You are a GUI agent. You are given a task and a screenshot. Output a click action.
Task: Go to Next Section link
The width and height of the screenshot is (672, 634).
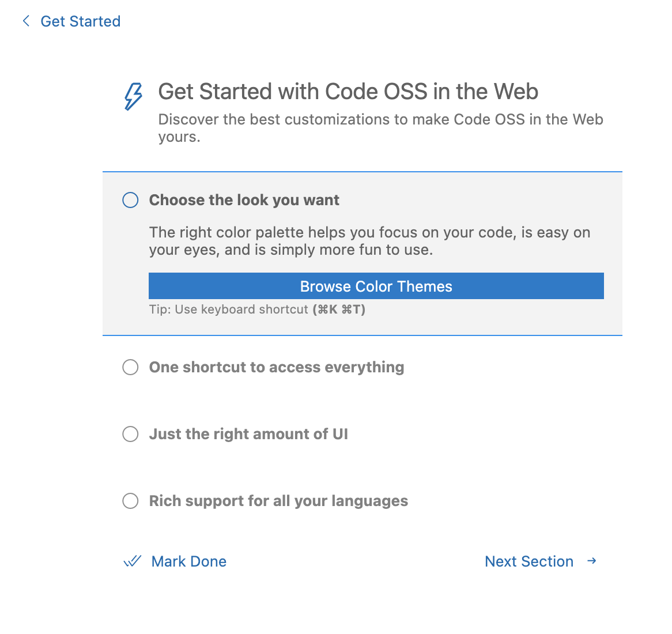pyautogui.click(x=528, y=561)
